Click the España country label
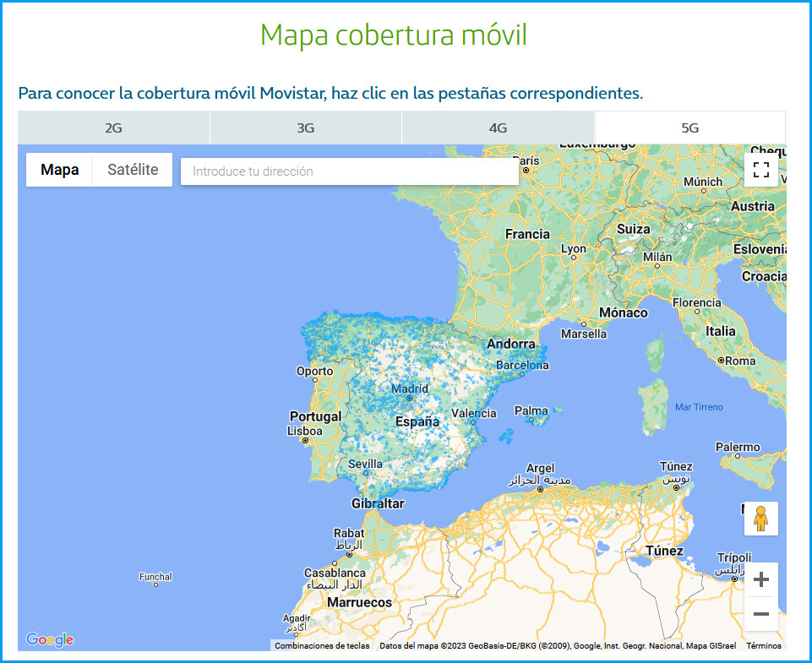The height and width of the screenshot is (663, 812). [x=417, y=421]
